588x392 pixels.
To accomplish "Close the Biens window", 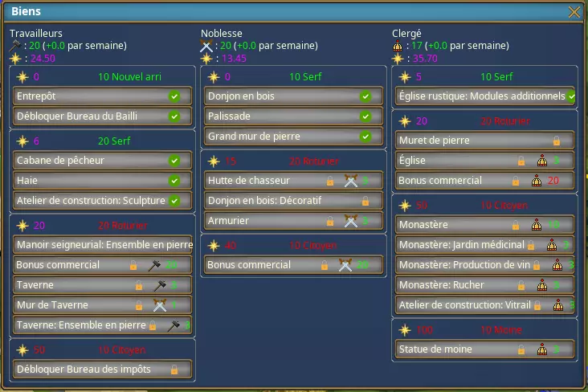I will click(574, 12).
